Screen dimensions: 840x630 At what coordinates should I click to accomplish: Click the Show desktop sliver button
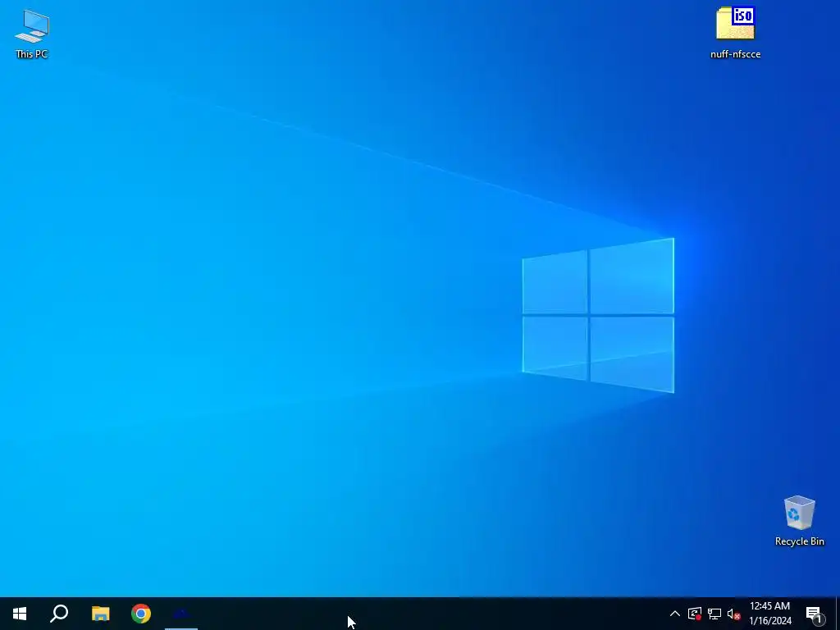coord(838,614)
